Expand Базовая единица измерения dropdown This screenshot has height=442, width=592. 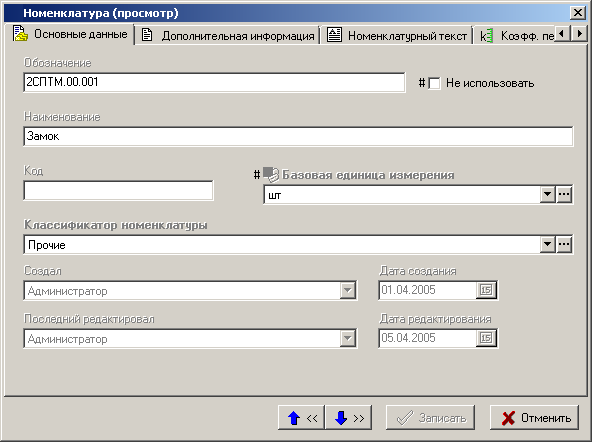(547, 194)
